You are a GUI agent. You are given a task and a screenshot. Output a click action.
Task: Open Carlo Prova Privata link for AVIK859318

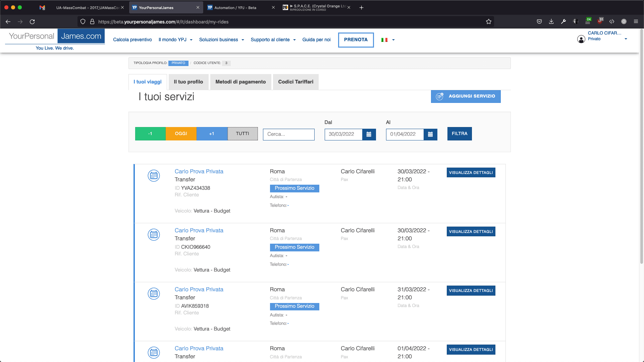tap(199, 290)
